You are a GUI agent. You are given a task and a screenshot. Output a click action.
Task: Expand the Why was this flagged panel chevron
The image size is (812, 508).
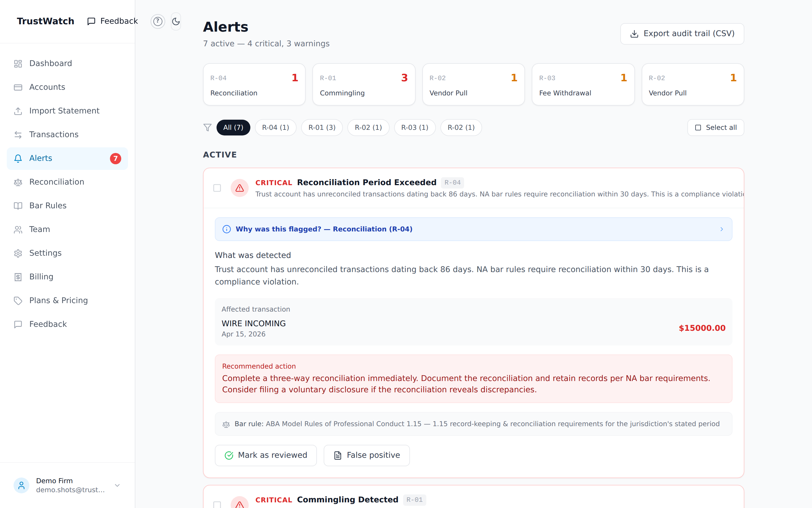(722, 229)
